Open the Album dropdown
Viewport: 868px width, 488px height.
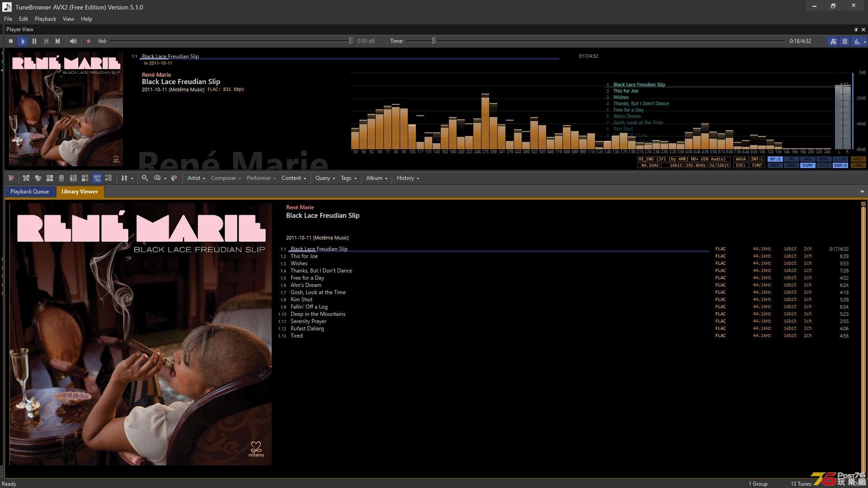(377, 178)
